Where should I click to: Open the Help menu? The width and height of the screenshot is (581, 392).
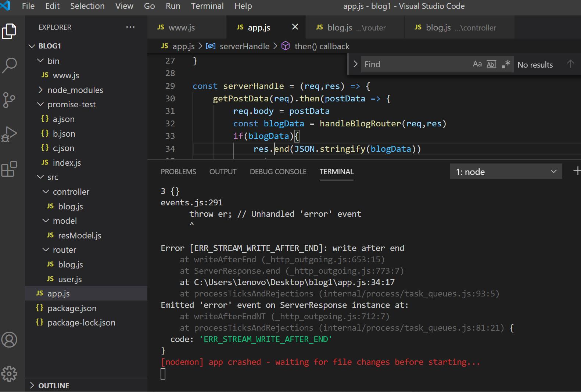click(243, 6)
